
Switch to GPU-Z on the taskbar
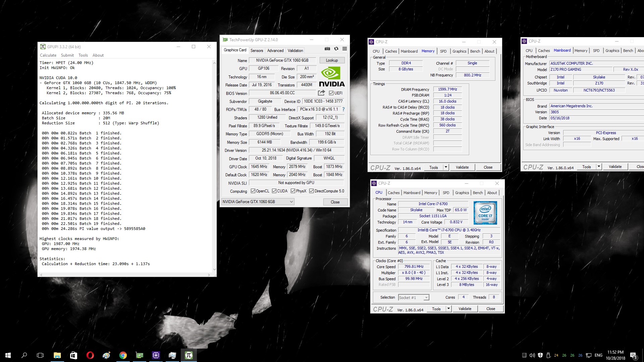[x=139, y=355]
